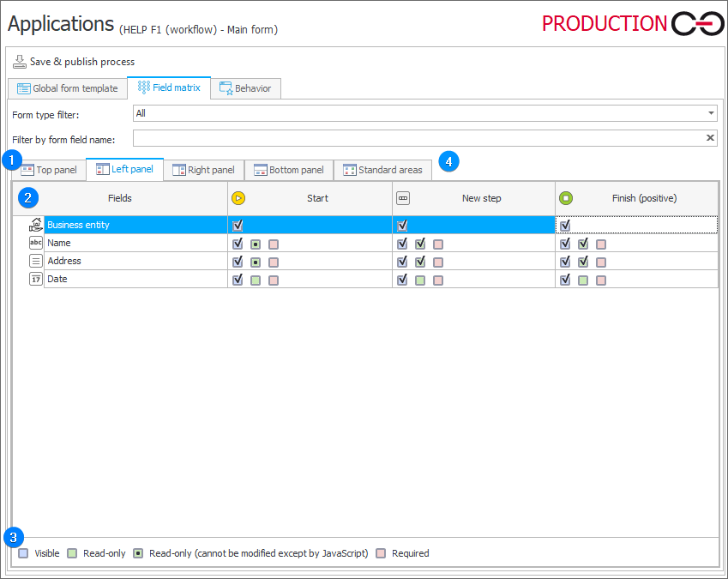Click the Save & publish process icon
Viewport: 728px width, 579px height.
click(20, 62)
